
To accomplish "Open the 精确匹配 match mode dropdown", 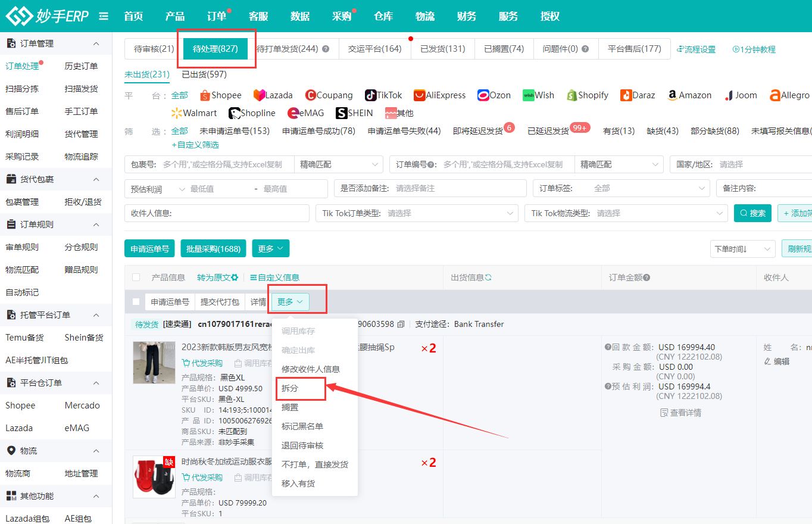I will point(339,164).
